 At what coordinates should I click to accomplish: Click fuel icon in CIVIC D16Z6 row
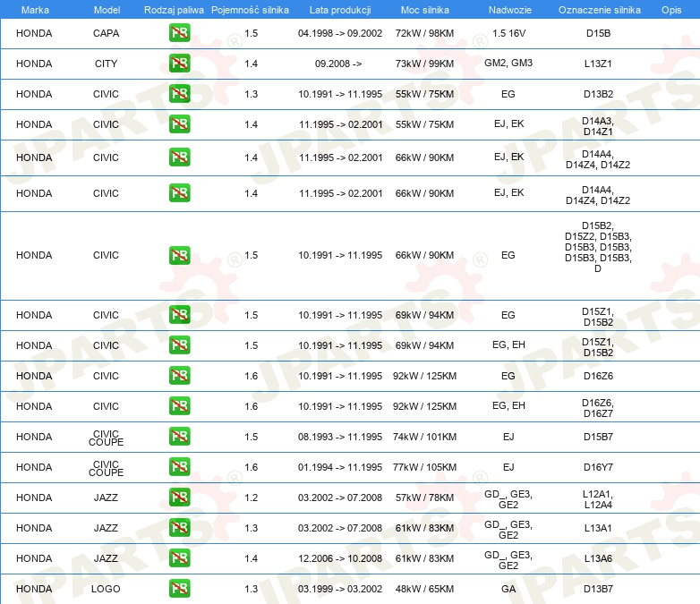pos(179,376)
